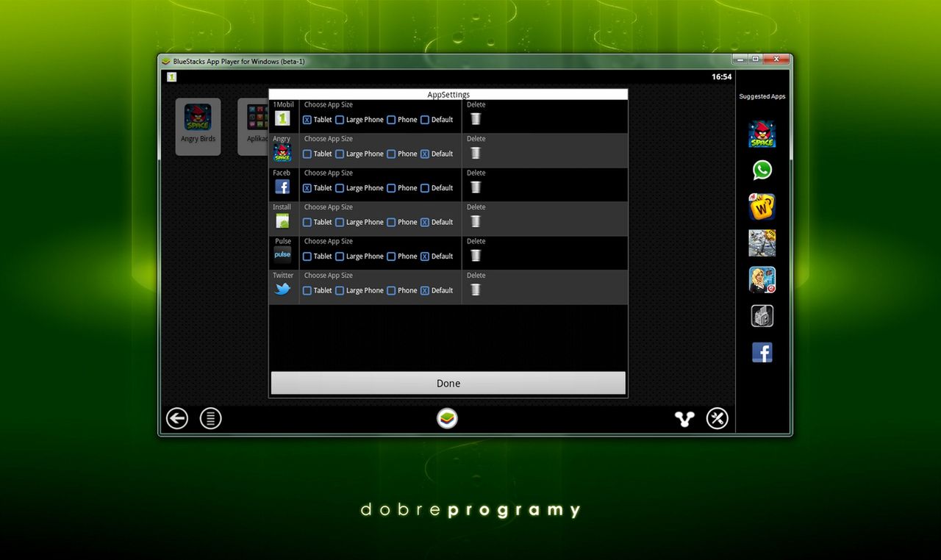Click the Suggested Apps heading

762,96
